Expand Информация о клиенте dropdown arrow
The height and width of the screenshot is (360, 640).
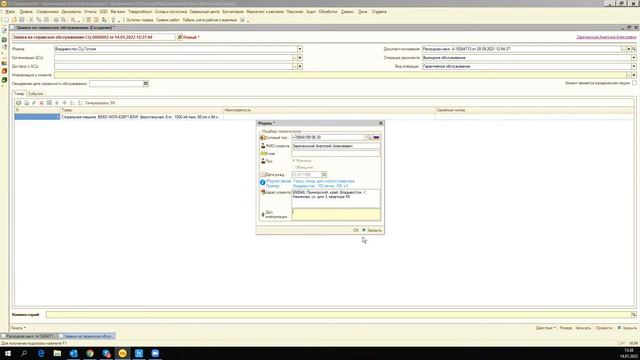(634, 75)
